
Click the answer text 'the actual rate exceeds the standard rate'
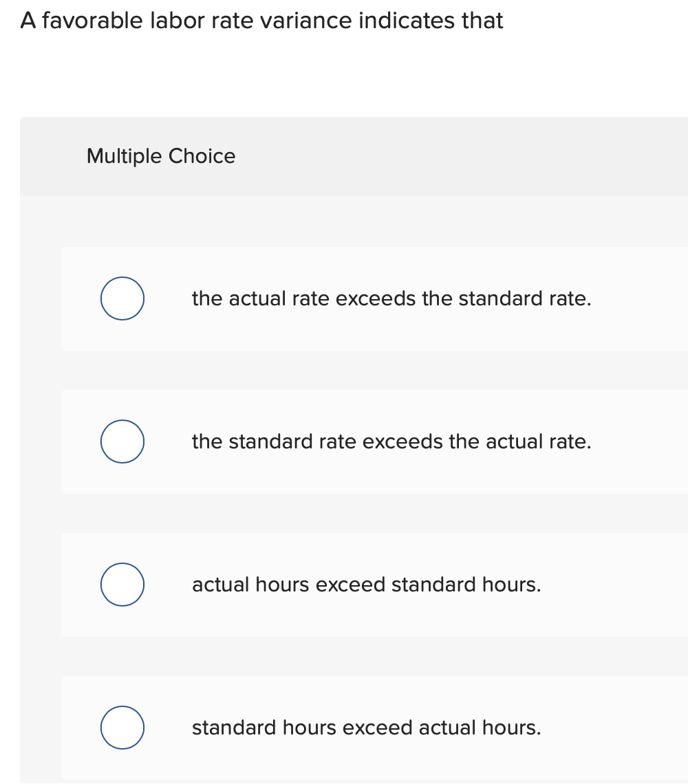[391, 298]
